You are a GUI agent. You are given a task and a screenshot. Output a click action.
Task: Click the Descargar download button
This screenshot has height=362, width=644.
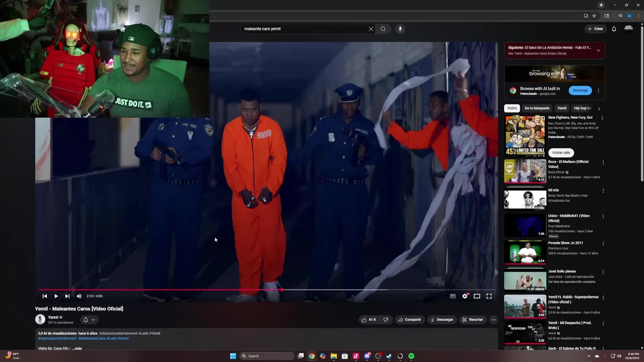point(442,320)
